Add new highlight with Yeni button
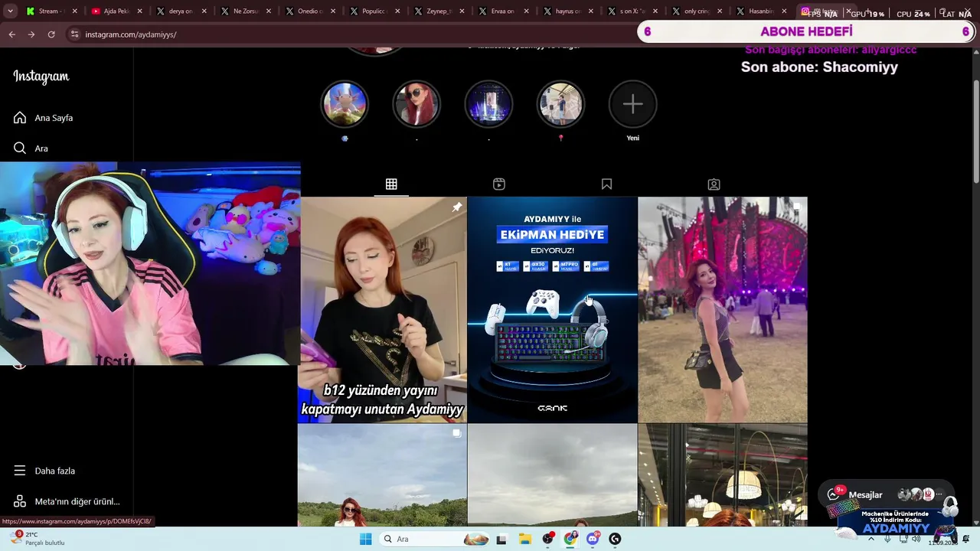Screen dimensions: 980x551 (x=632, y=104)
